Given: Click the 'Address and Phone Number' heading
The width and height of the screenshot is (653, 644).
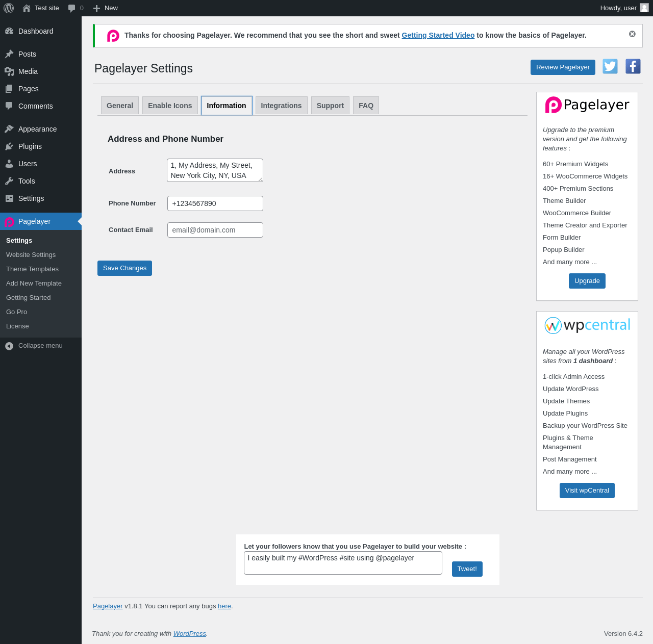Looking at the screenshot, I should point(165,139).
